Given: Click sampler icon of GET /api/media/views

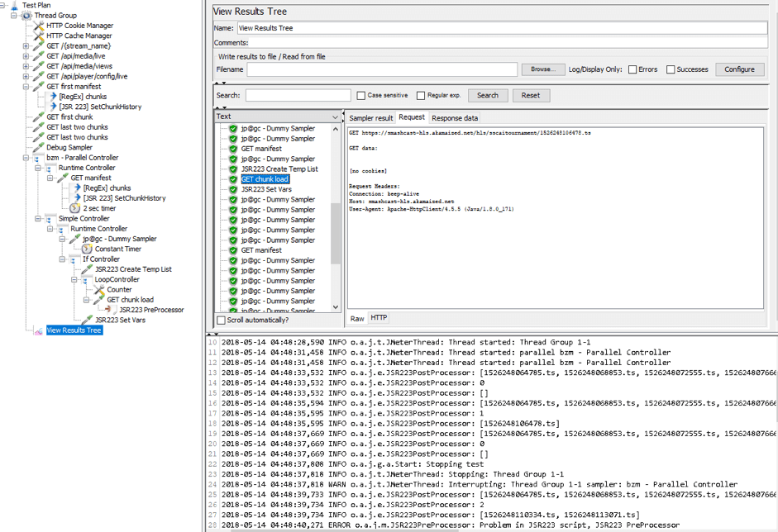Looking at the screenshot, I should (x=39, y=66).
